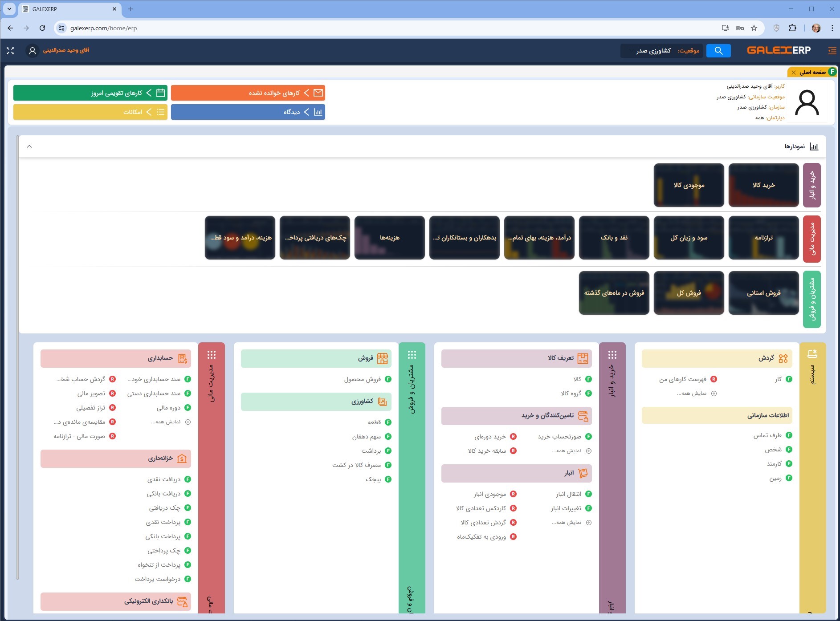
Task: Click the saved passwords key icon
Action: [x=740, y=28]
